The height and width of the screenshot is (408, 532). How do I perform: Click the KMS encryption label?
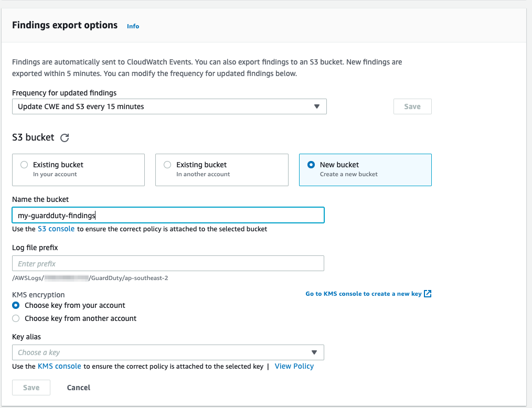(38, 295)
